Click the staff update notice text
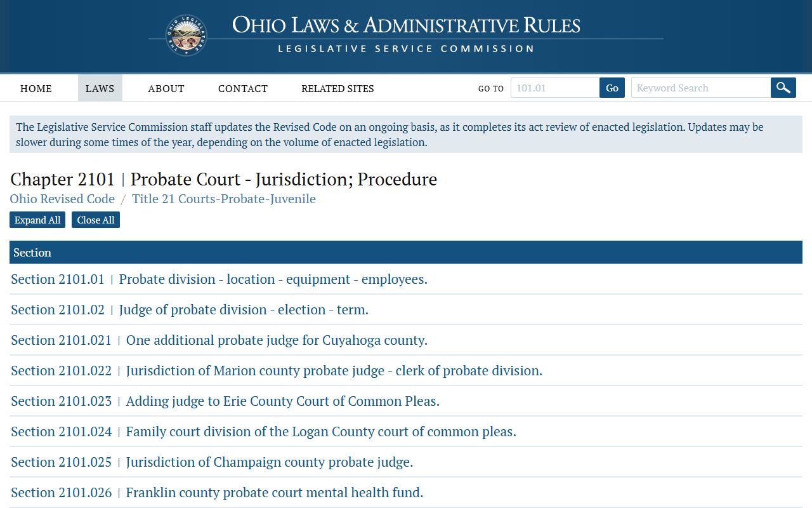This screenshot has width=812, height=508. pos(406,135)
